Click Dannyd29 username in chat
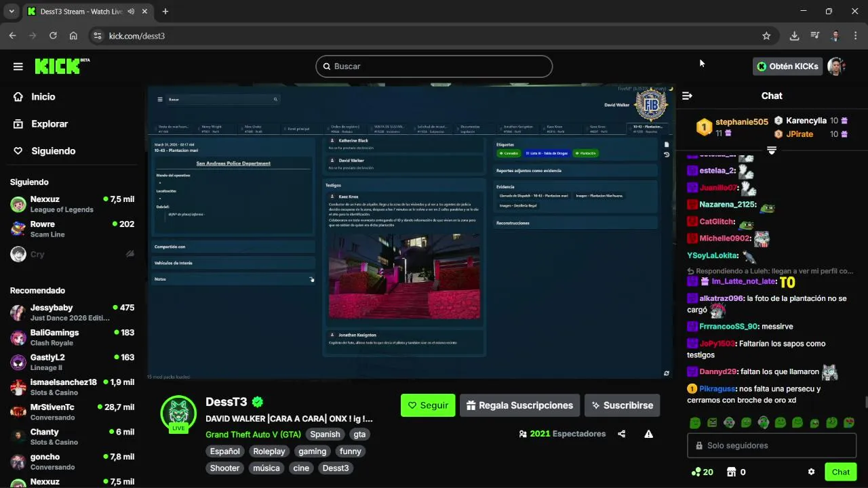This screenshot has height=488, width=868. pyautogui.click(x=718, y=371)
